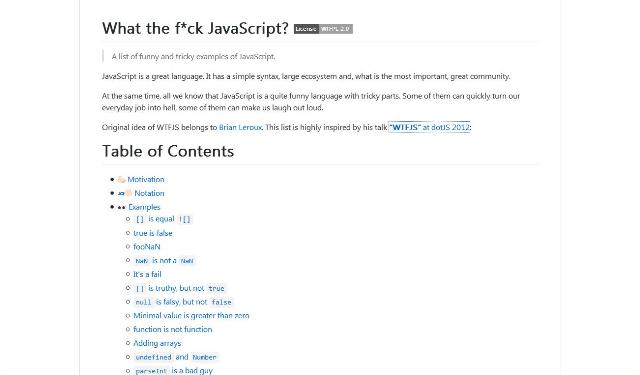Open "null is falsy, but not false" entry
Screen dimensions: 640x375
pyautogui.click(x=183, y=302)
